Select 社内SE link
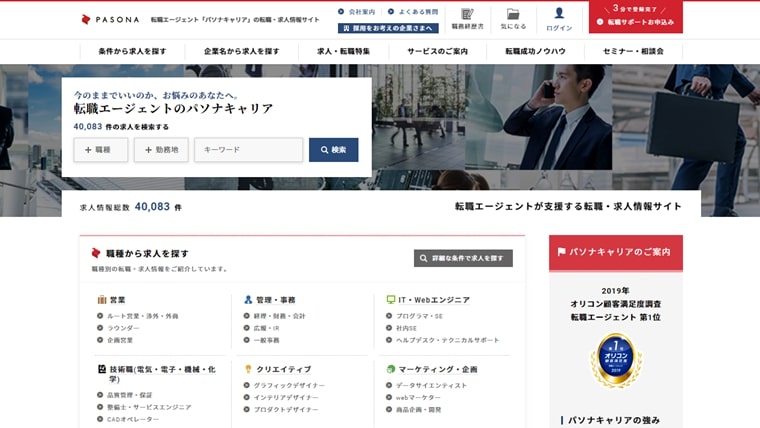 [x=406, y=328]
